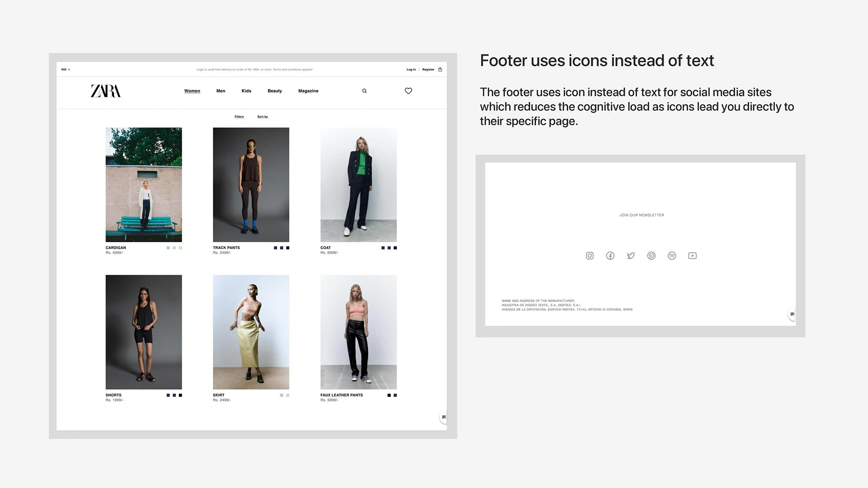Open Pinterest icon in footer
Screen dimensions: 868x488
coord(651,256)
